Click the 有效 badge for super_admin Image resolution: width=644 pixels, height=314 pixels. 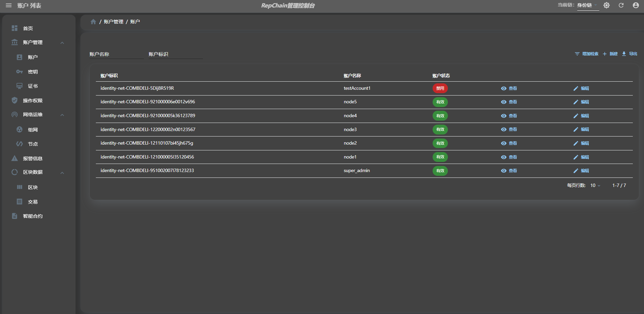pyautogui.click(x=440, y=171)
